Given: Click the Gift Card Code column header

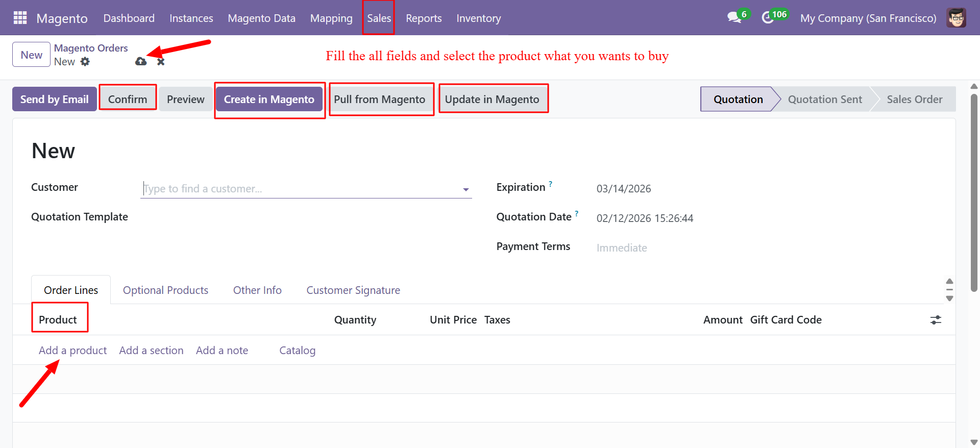Looking at the screenshot, I should [786, 319].
